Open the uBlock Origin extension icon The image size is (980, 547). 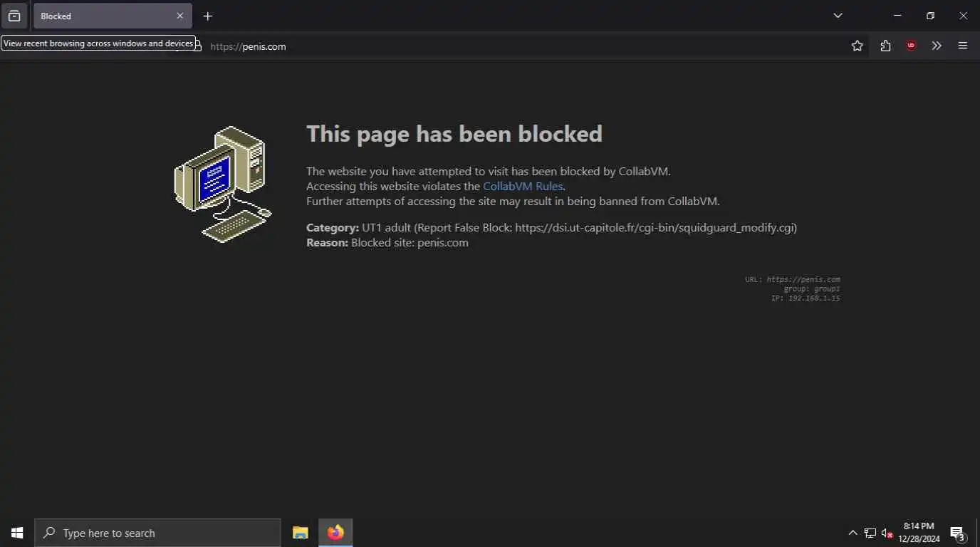tap(911, 46)
